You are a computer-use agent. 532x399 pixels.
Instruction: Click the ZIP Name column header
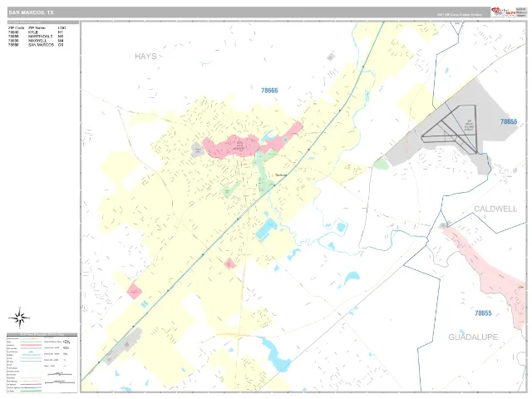(x=37, y=27)
